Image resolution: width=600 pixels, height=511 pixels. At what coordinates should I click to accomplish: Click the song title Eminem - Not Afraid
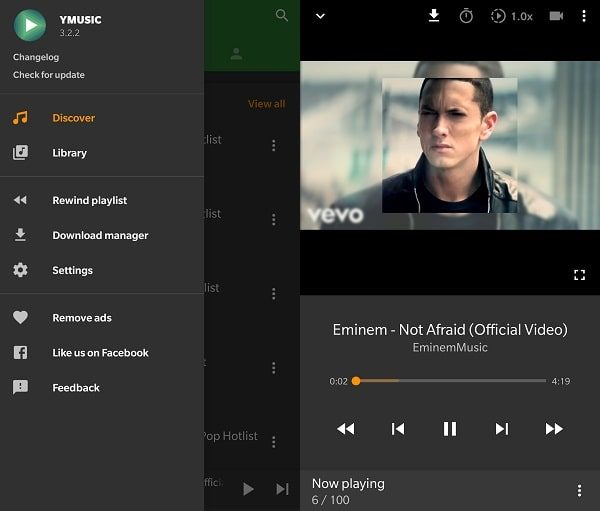tap(450, 330)
